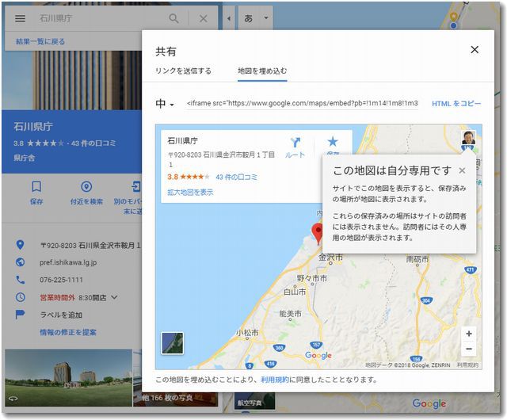Image resolution: width=507 pixels, height=420 pixels.
Task: Click the 付近を検索 nearby icon
Action: (86, 187)
